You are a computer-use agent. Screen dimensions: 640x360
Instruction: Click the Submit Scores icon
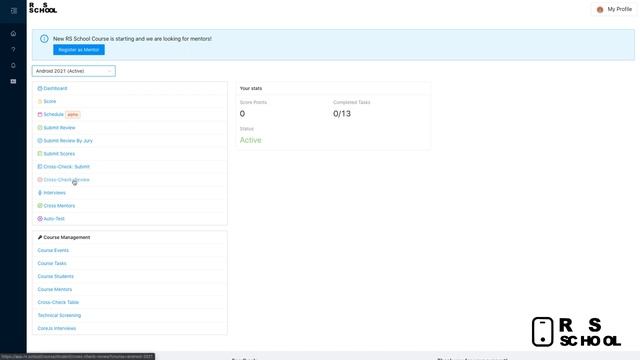tap(40, 153)
